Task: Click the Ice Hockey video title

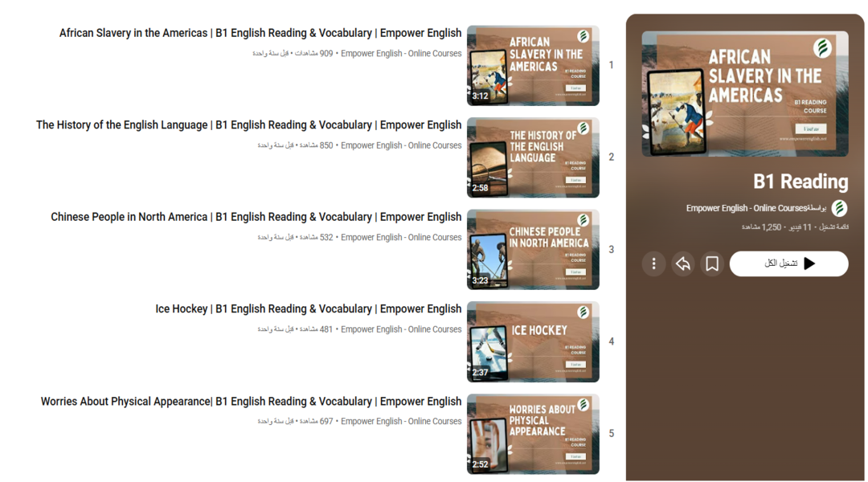Action: click(308, 309)
